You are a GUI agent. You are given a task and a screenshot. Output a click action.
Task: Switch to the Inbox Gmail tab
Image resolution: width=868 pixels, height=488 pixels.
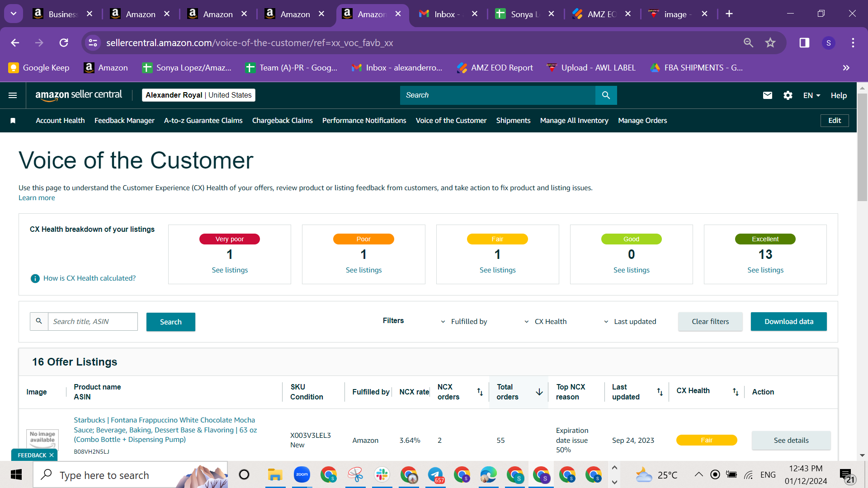(448, 14)
